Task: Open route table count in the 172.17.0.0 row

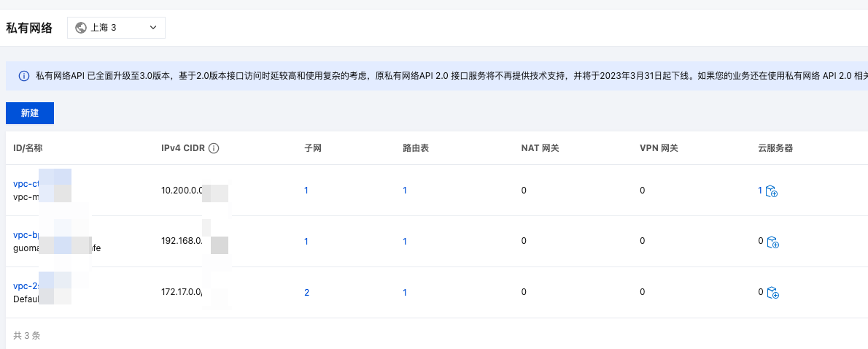Action: tap(405, 293)
